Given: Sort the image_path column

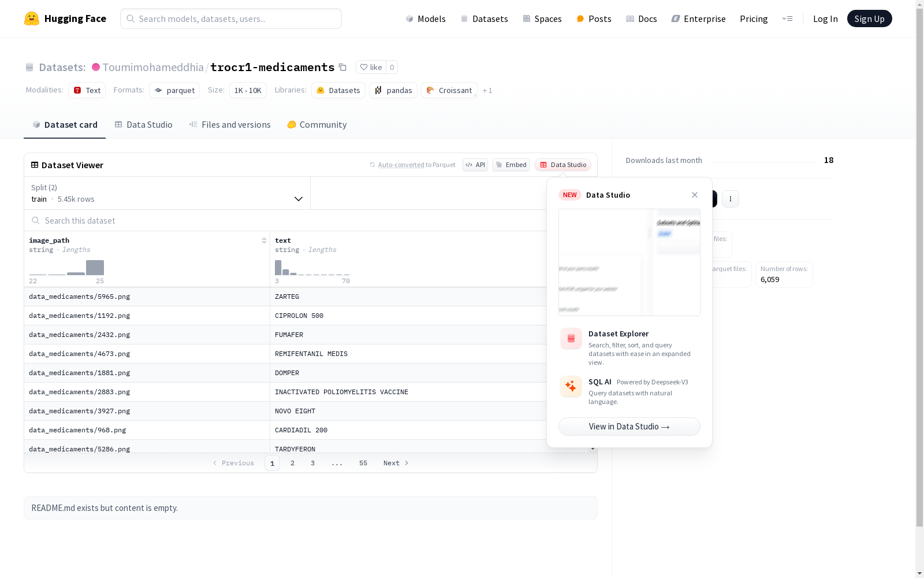Looking at the screenshot, I should 264,240.
